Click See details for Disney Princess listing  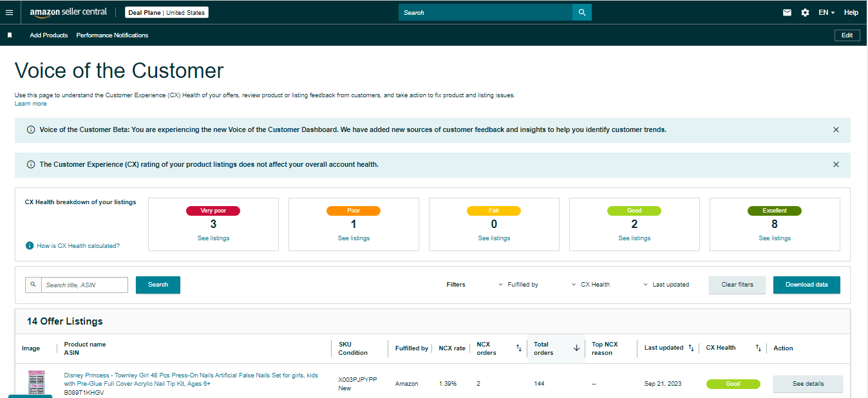tap(807, 384)
